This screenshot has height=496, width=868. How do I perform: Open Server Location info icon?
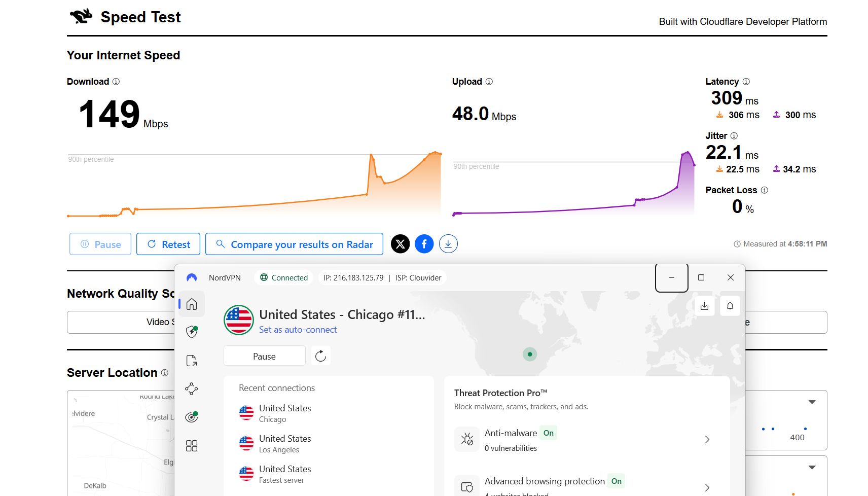click(x=165, y=373)
